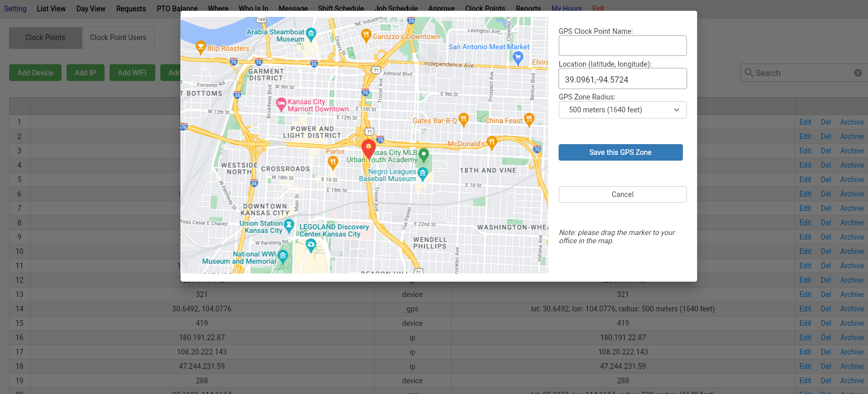This screenshot has width=868, height=394.
Task: Click the National WWI Museum pin
Action: (x=283, y=256)
